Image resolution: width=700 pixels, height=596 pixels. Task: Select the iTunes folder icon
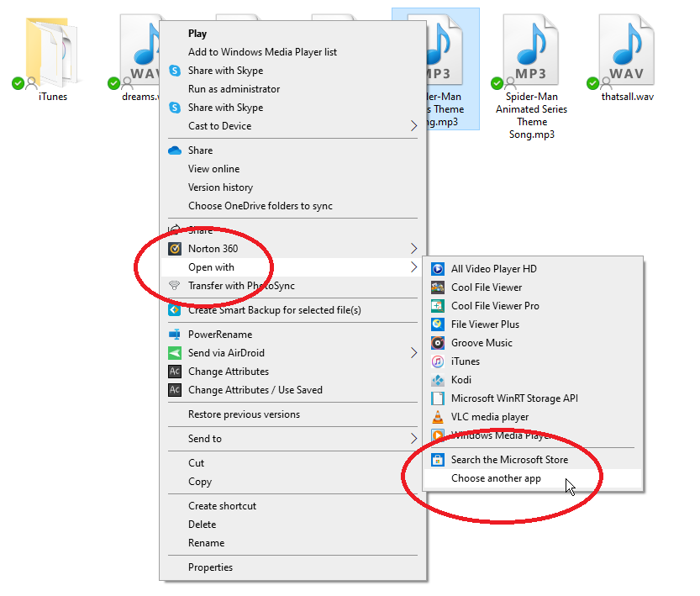point(50,52)
